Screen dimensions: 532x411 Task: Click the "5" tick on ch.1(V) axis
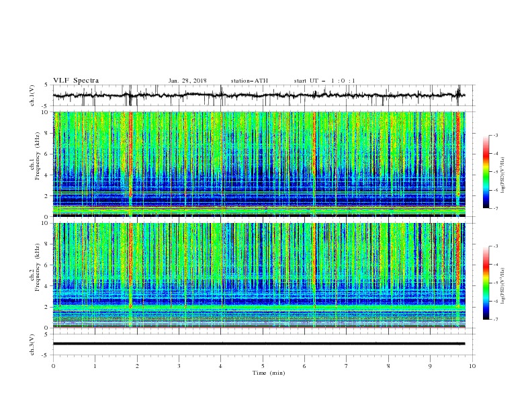tap(46, 85)
